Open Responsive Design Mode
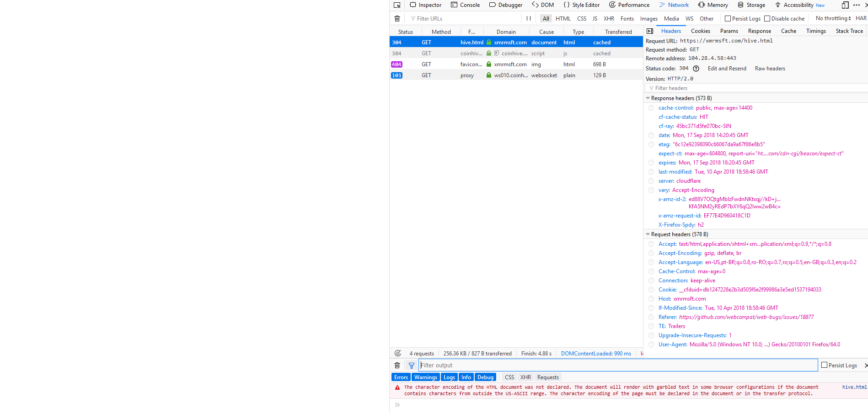 coord(845,5)
